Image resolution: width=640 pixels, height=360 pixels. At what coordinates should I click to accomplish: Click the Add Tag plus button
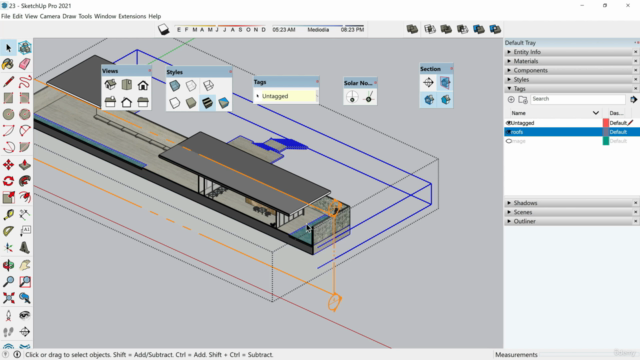pos(511,99)
